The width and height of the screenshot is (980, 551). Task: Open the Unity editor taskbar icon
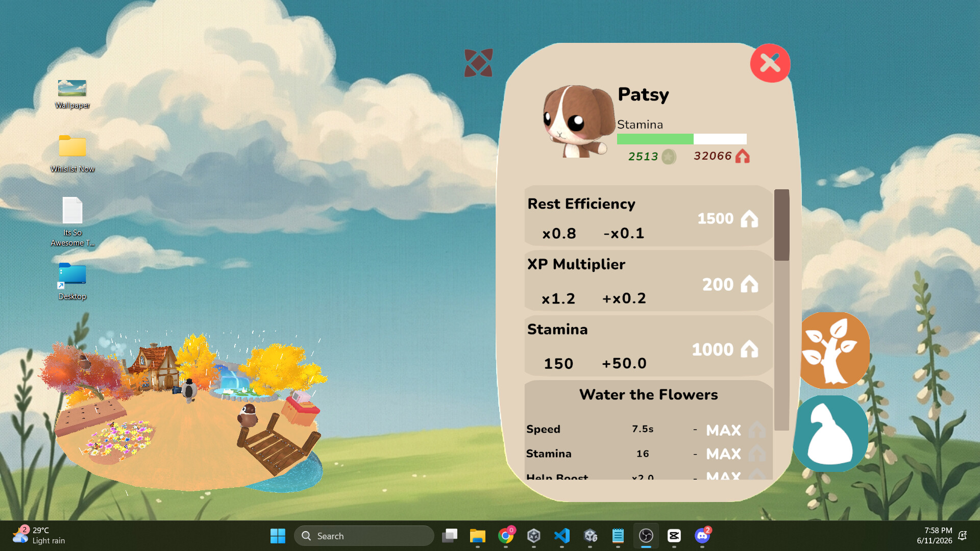coord(590,536)
